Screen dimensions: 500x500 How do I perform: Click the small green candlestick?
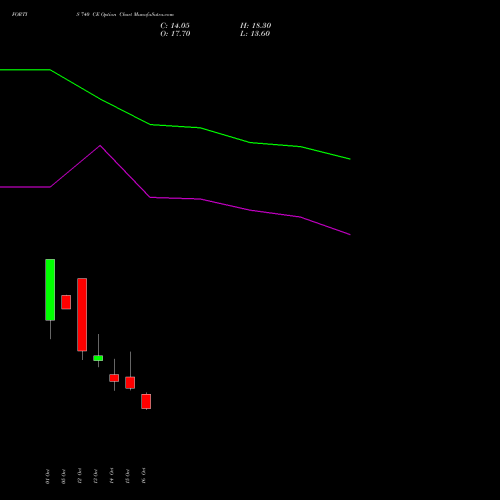[x=98, y=358]
